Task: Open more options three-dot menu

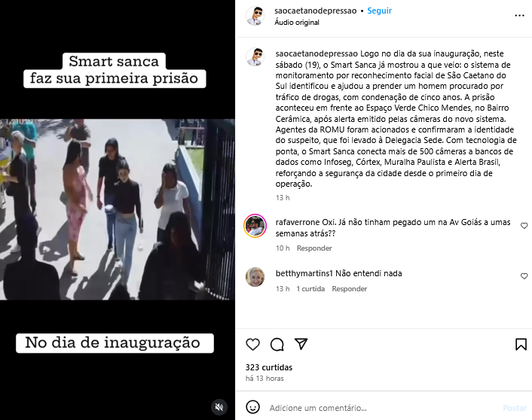Action: (519, 16)
